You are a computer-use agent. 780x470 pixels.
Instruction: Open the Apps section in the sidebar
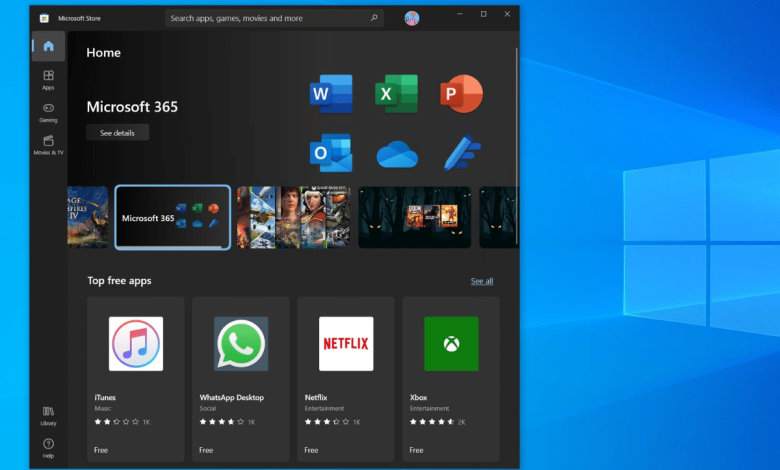tap(48, 80)
